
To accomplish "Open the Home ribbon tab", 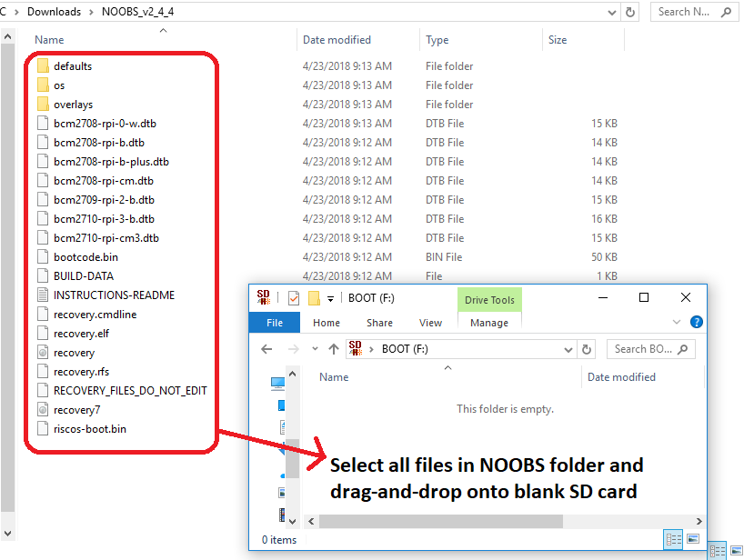I will pos(327,323).
